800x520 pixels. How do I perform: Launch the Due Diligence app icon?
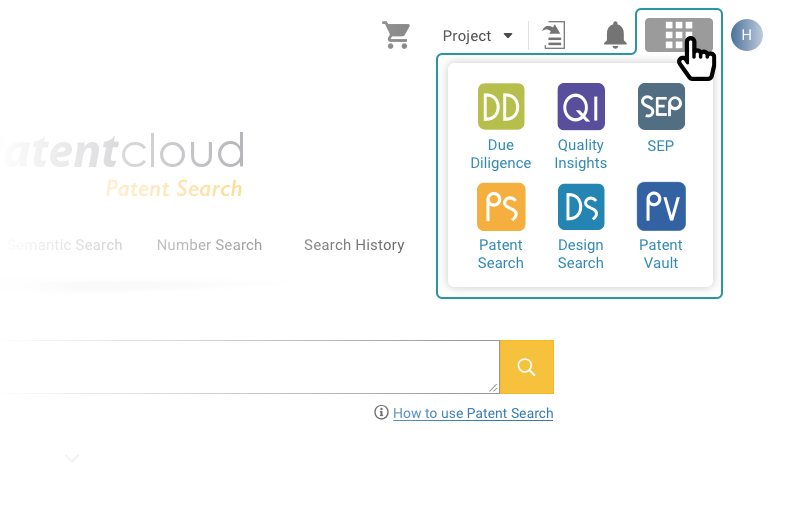click(501, 107)
